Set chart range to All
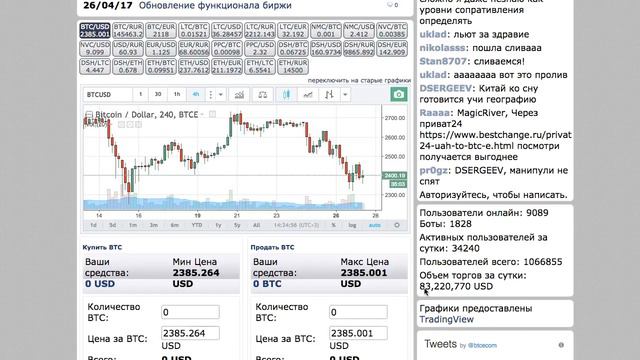Screen dimensions: 640x360 (256, 225)
